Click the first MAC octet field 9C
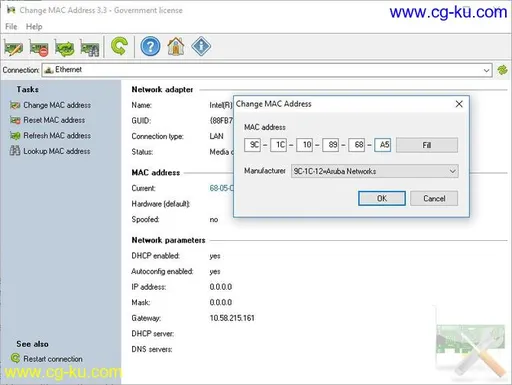Screen dimensions: 512x385 (252, 145)
